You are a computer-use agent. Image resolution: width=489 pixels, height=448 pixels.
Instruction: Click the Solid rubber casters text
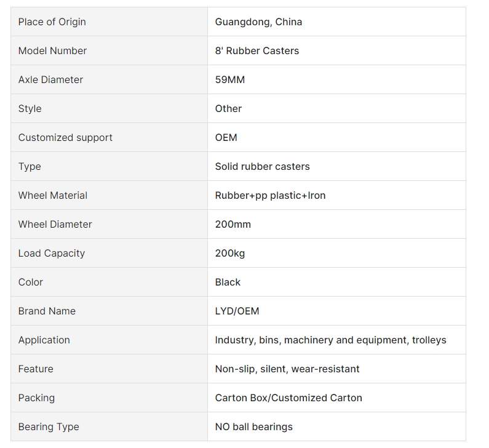click(x=262, y=166)
